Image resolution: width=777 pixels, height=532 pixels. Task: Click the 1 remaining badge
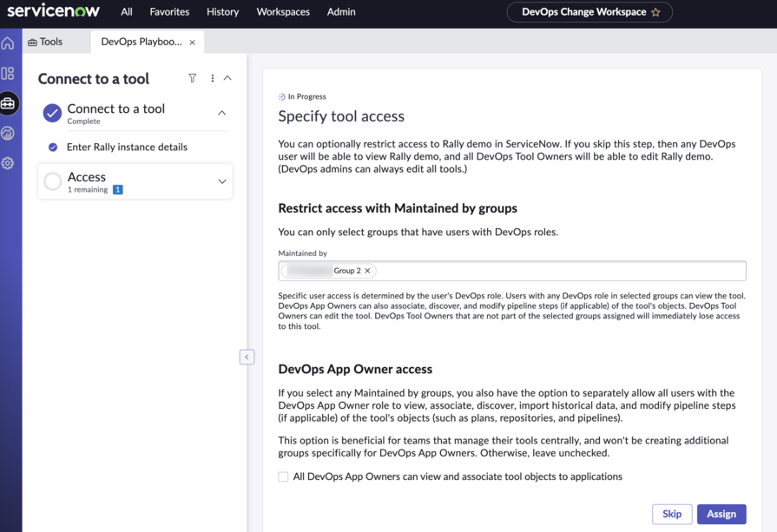(x=117, y=190)
